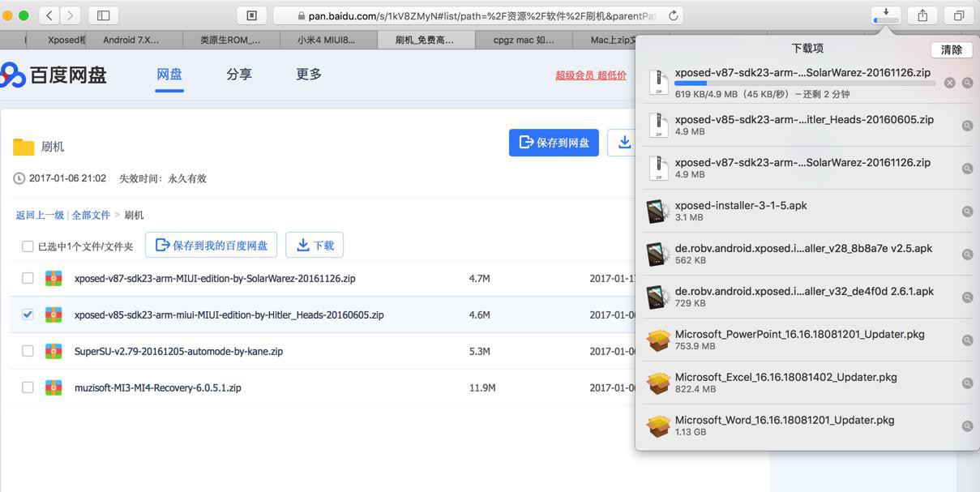The image size is (980, 492).
Task: Click the Microsoft_Word Updater package icon
Action: tap(658, 426)
